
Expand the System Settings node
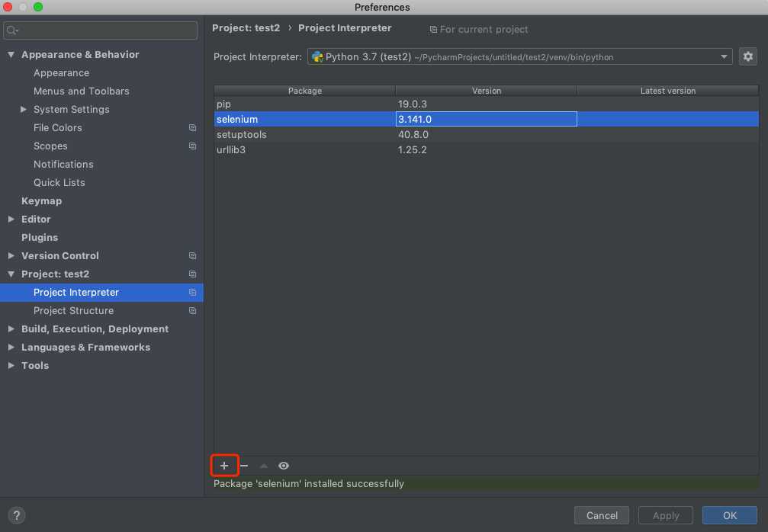pos(23,109)
